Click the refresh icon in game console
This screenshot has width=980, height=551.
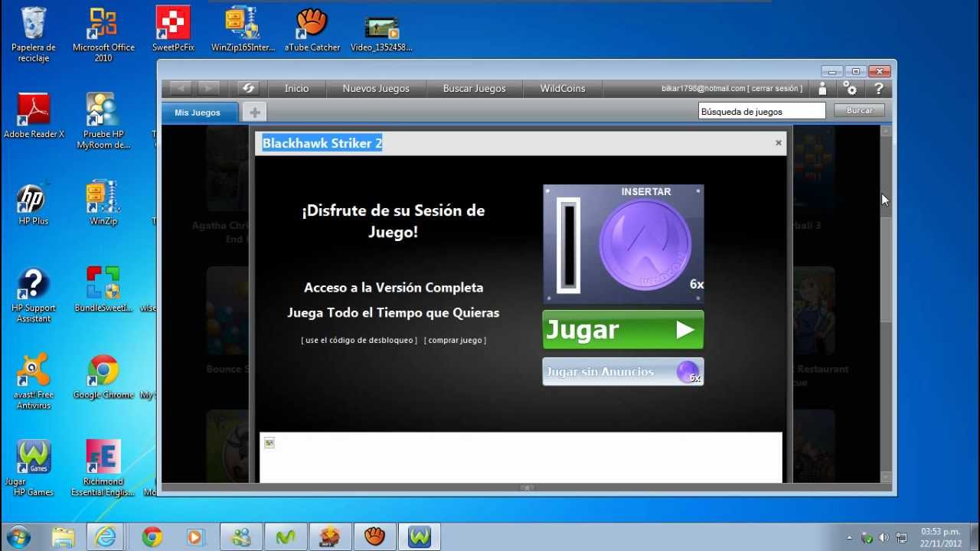click(x=247, y=88)
